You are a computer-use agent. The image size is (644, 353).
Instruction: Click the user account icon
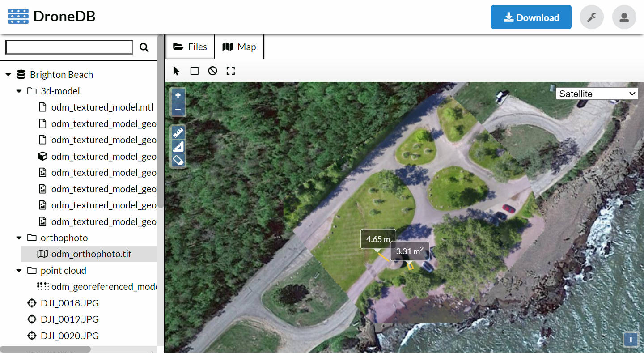[624, 17]
